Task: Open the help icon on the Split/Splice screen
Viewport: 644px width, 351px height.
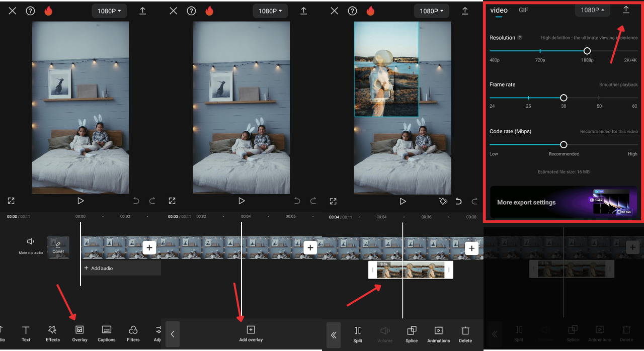Action: tap(352, 11)
